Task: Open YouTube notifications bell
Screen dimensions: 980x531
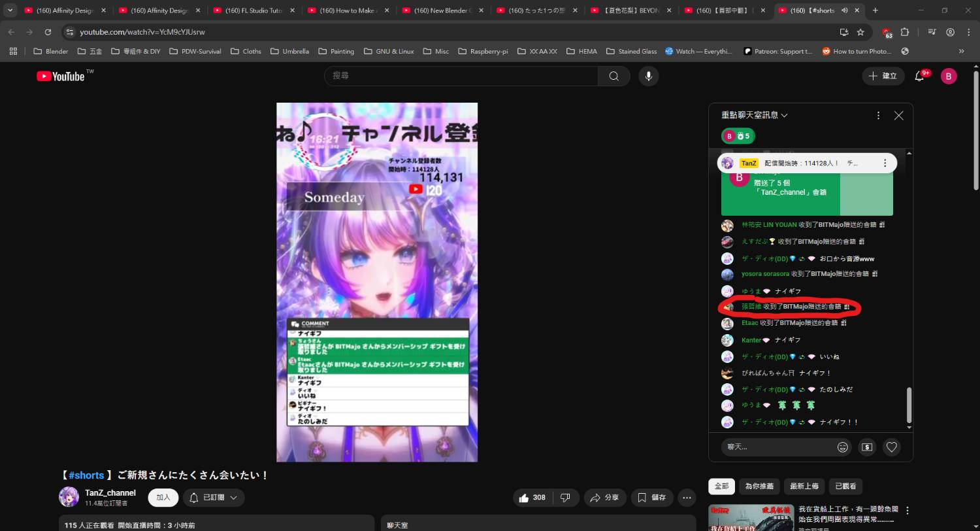Action: (919, 76)
